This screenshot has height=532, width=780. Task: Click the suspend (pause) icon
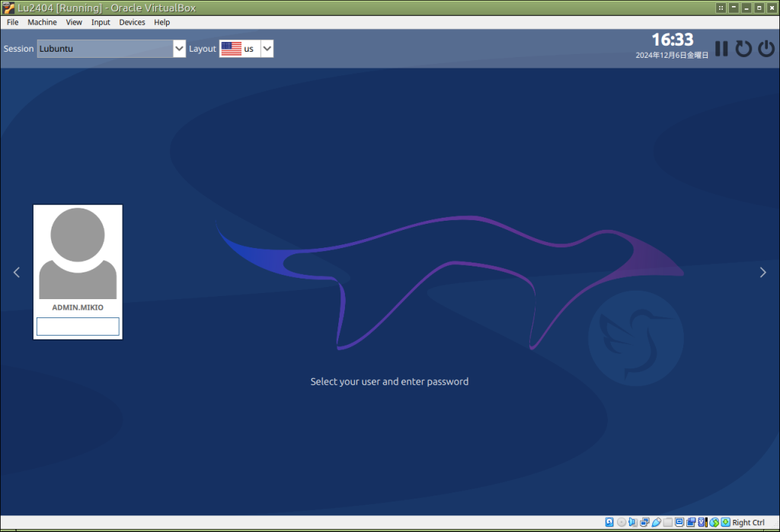tap(721, 49)
